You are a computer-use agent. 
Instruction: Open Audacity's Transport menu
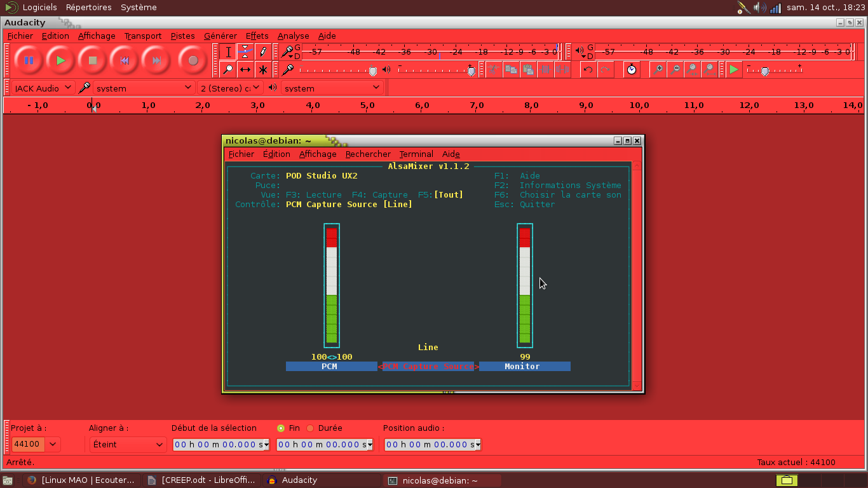(143, 36)
